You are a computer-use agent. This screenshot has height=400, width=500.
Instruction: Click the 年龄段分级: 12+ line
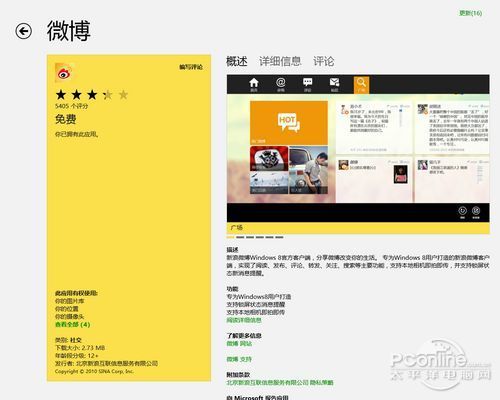77,356
